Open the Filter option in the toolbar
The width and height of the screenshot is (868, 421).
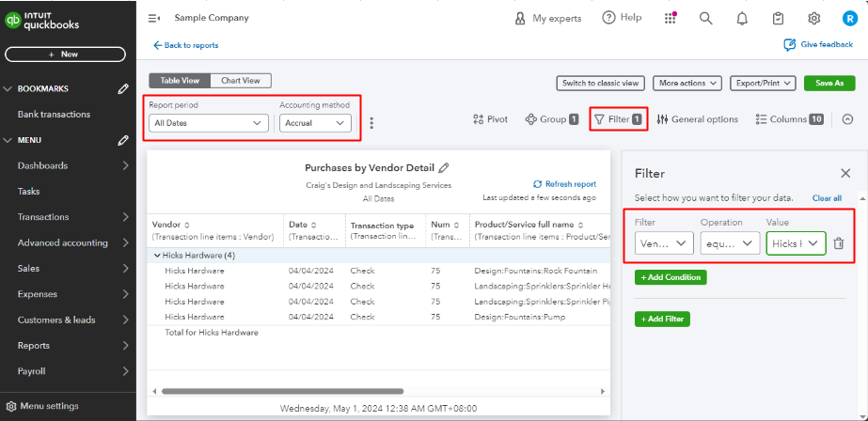click(618, 119)
